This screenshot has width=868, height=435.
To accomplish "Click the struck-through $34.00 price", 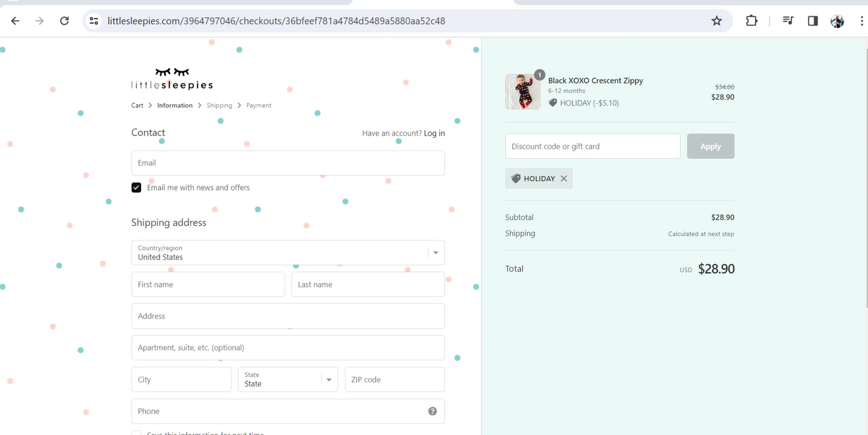I will (724, 87).
